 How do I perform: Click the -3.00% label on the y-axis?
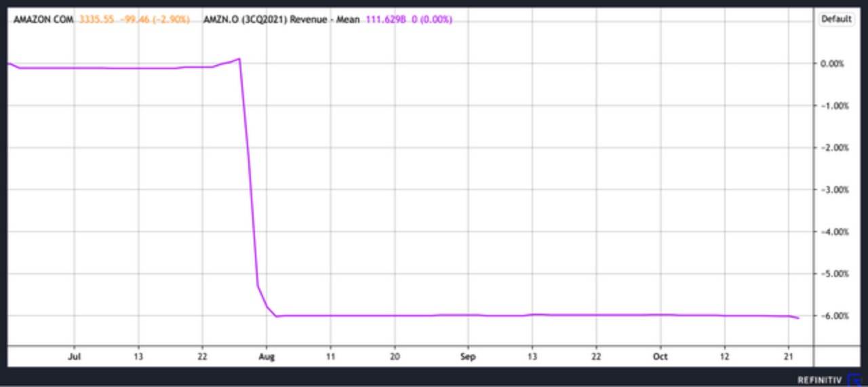(831, 190)
